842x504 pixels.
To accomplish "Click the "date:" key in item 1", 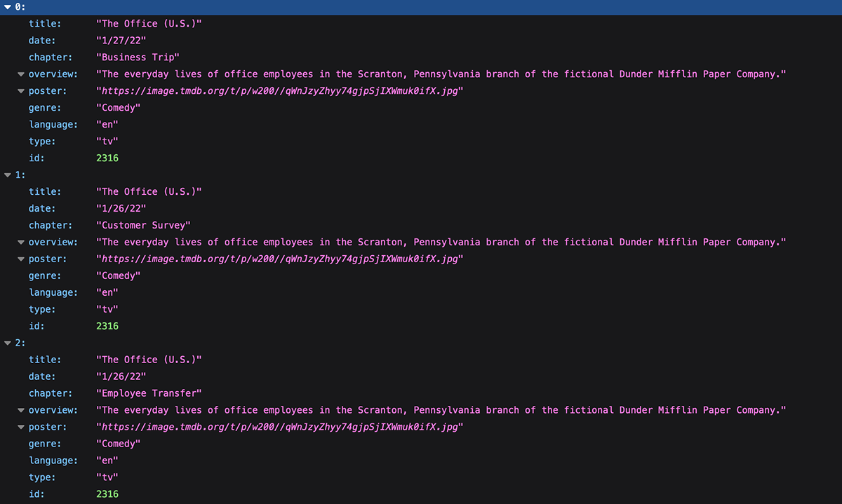I will coord(42,209).
